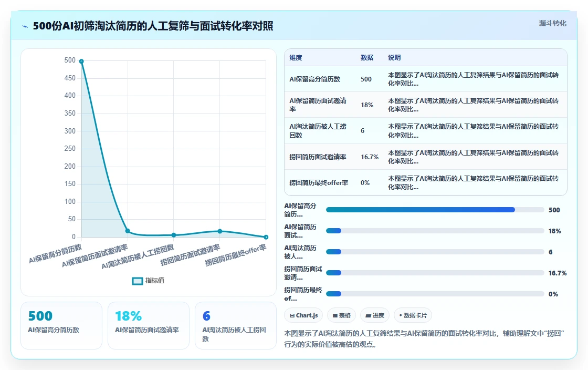The image size is (588, 370).
Task: Click the AI保留高分简历 progress bar at 500
Action: coord(435,210)
